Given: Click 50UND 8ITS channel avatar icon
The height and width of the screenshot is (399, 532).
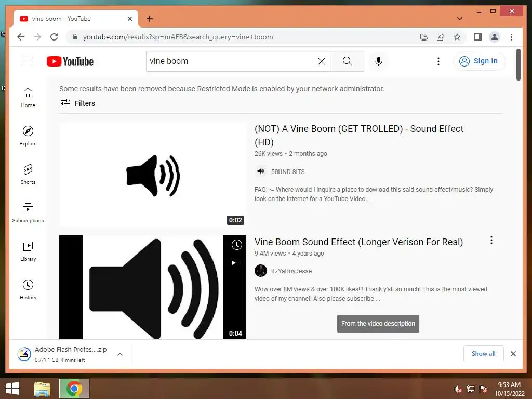Looking at the screenshot, I should 260,171.
